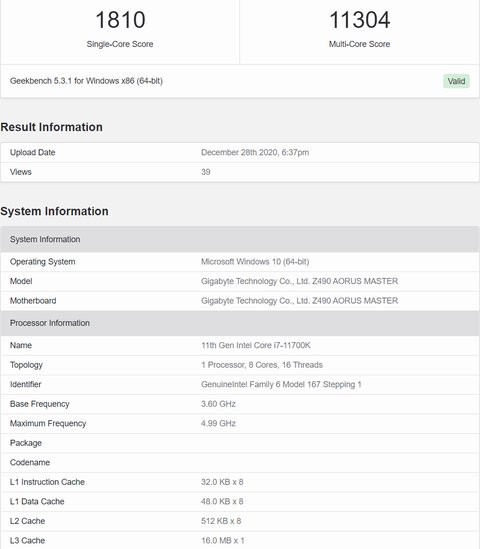480x549 pixels.
Task: Select the Z490 AORUS MASTER value in Model row
Action: pos(299,282)
